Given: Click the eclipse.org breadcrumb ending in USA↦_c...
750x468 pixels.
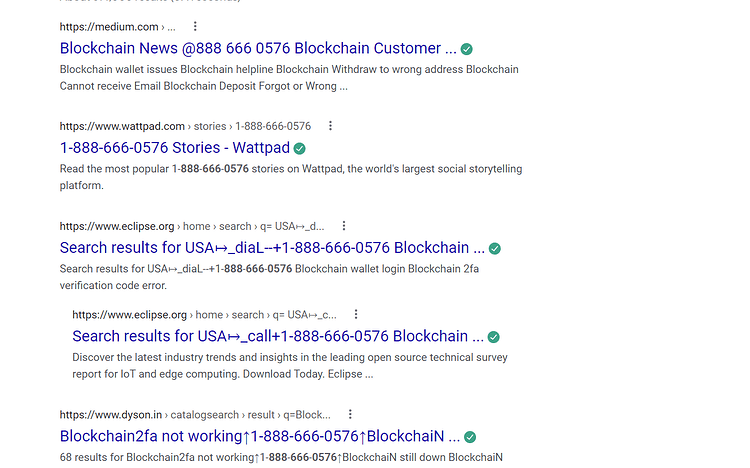Looking at the screenshot, I should click(204, 315).
